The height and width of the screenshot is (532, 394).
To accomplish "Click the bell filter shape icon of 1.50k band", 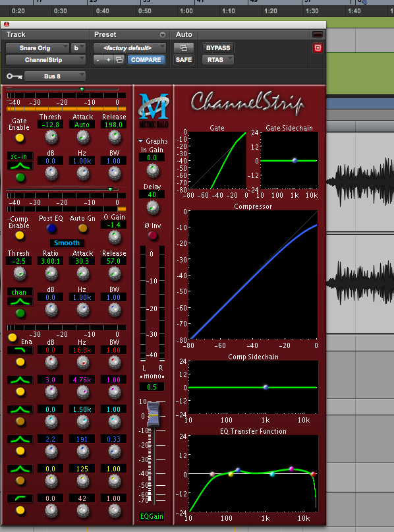I will point(20,409).
